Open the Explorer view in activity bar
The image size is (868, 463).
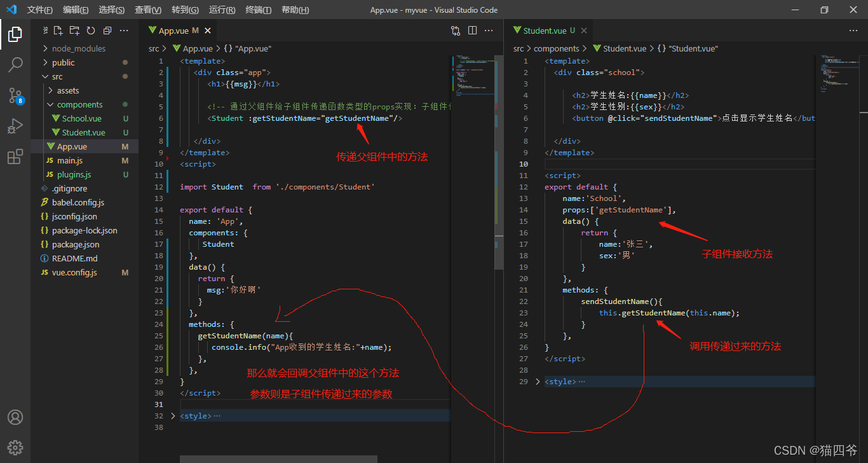coord(15,34)
